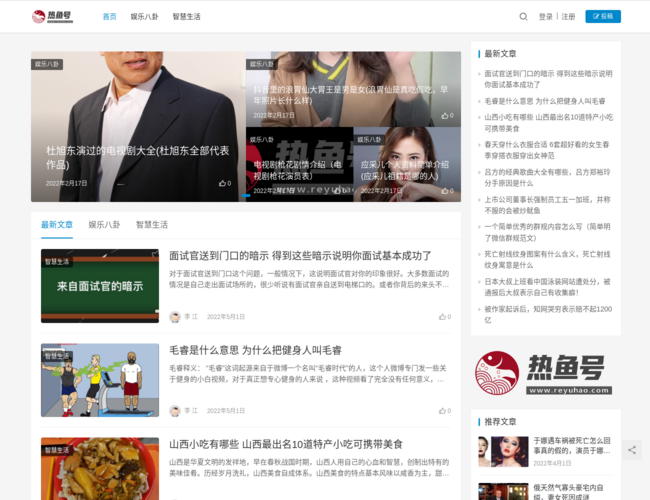Click like icon on 杜旭东 featured slide
The width and height of the screenshot is (650, 500).
tap(223, 183)
